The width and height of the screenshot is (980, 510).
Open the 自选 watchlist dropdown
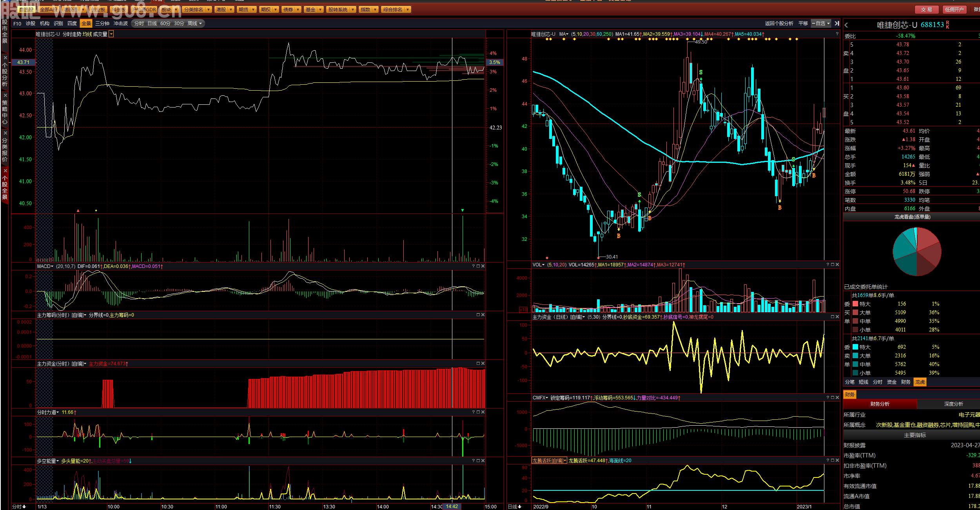pyautogui.click(x=821, y=24)
